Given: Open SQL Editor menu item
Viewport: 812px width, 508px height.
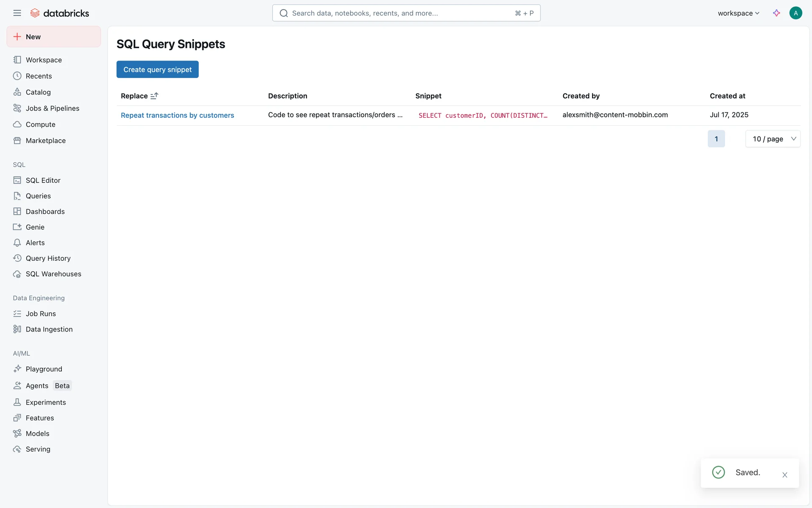Looking at the screenshot, I should (43, 180).
